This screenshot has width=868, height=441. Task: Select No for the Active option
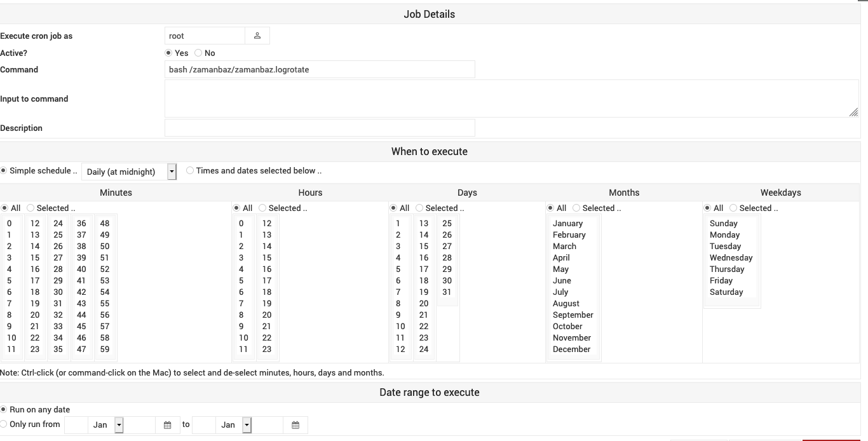pos(198,53)
